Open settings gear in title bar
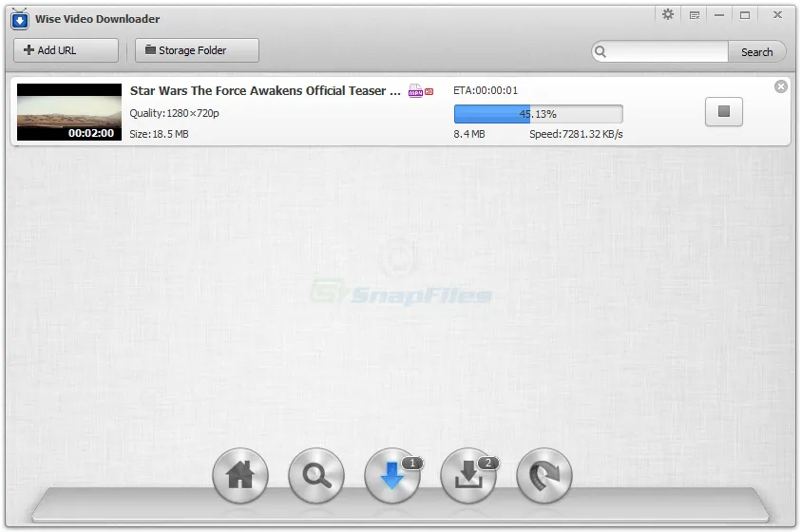 point(668,15)
